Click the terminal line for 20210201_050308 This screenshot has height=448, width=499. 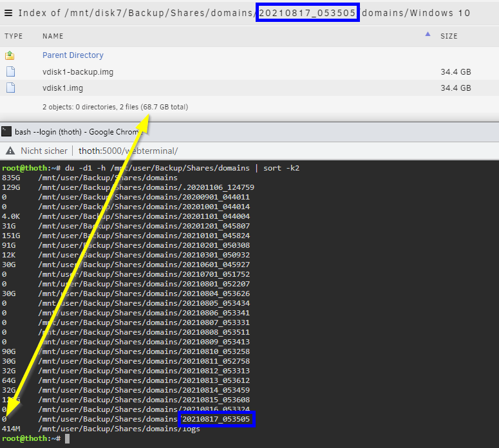126,245
